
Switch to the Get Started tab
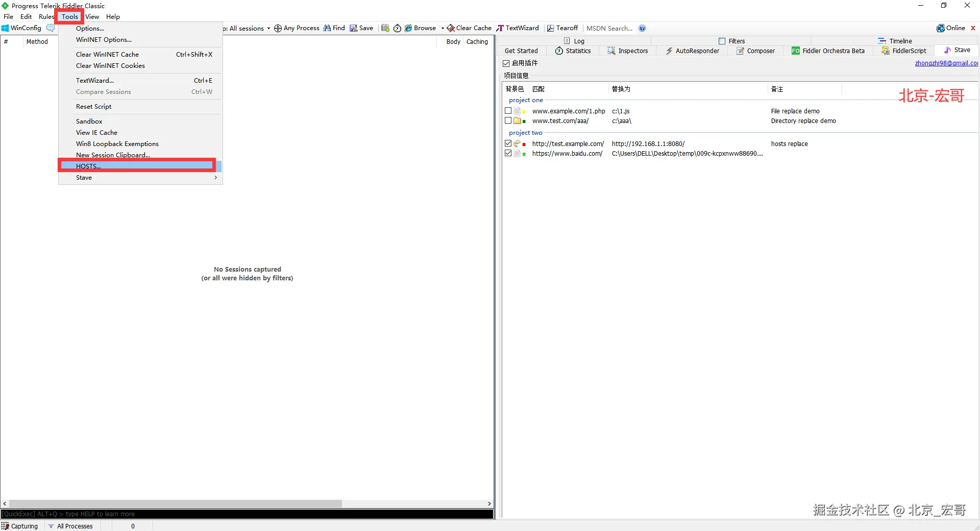click(521, 51)
